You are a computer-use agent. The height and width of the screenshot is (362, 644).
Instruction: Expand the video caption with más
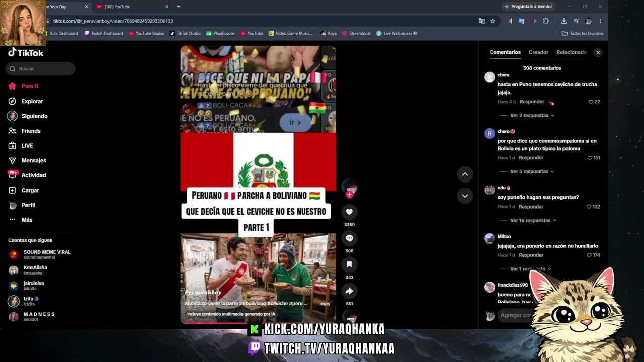pyautogui.click(x=325, y=304)
